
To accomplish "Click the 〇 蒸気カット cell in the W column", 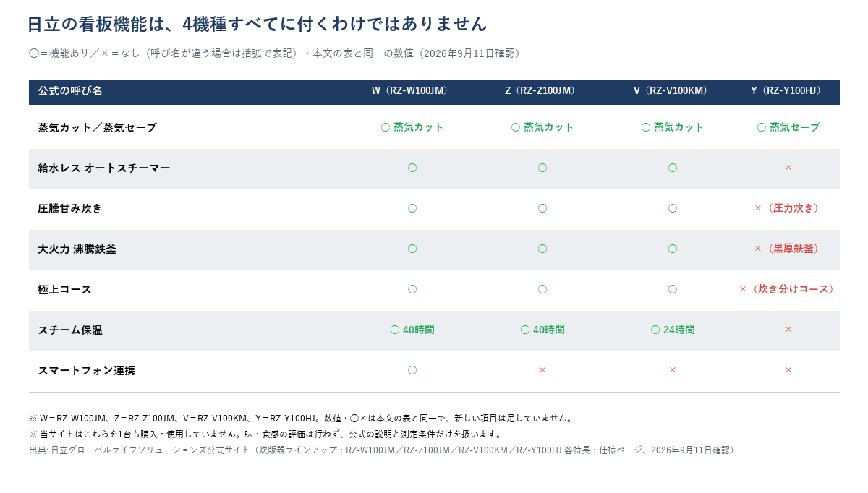I will [412, 127].
